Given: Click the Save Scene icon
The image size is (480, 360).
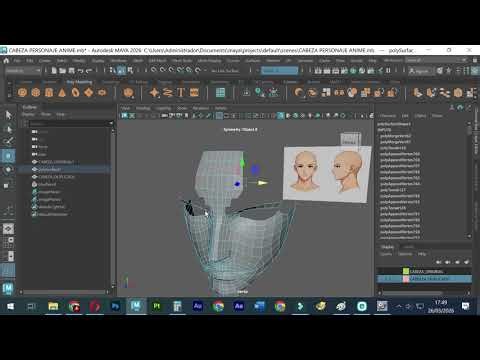Looking at the screenshot, I should click(71, 70).
